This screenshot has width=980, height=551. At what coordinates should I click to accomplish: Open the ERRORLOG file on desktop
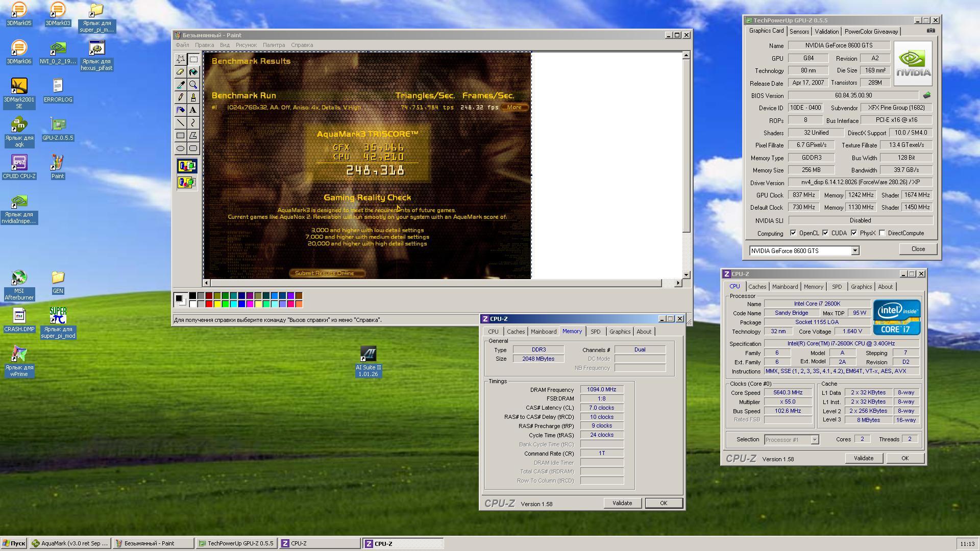click(58, 91)
